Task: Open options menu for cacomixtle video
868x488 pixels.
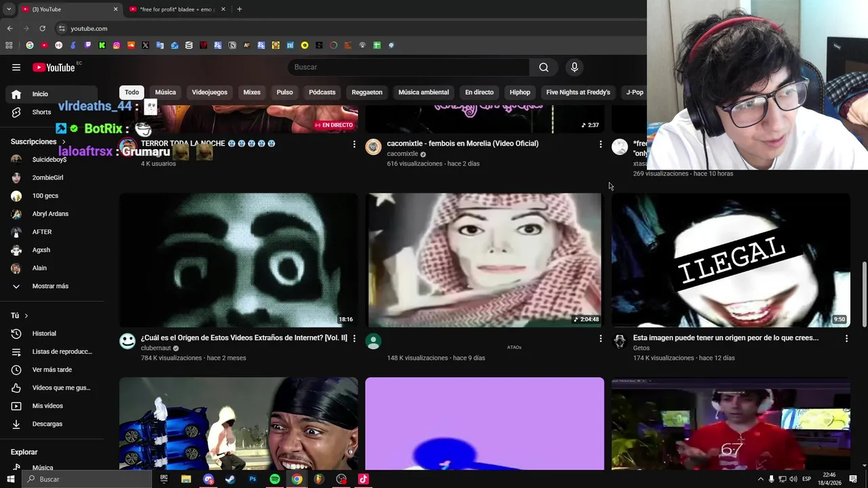Action: coord(600,144)
